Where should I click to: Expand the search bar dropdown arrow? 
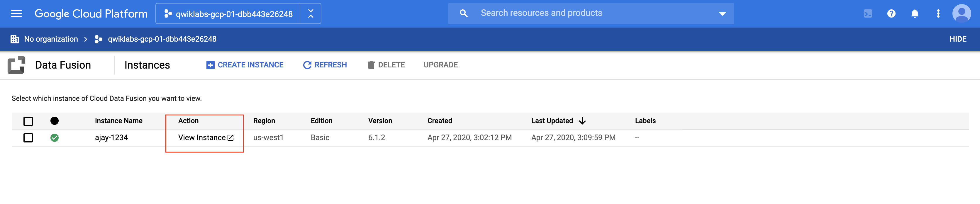pyautogui.click(x=722, y=14)
